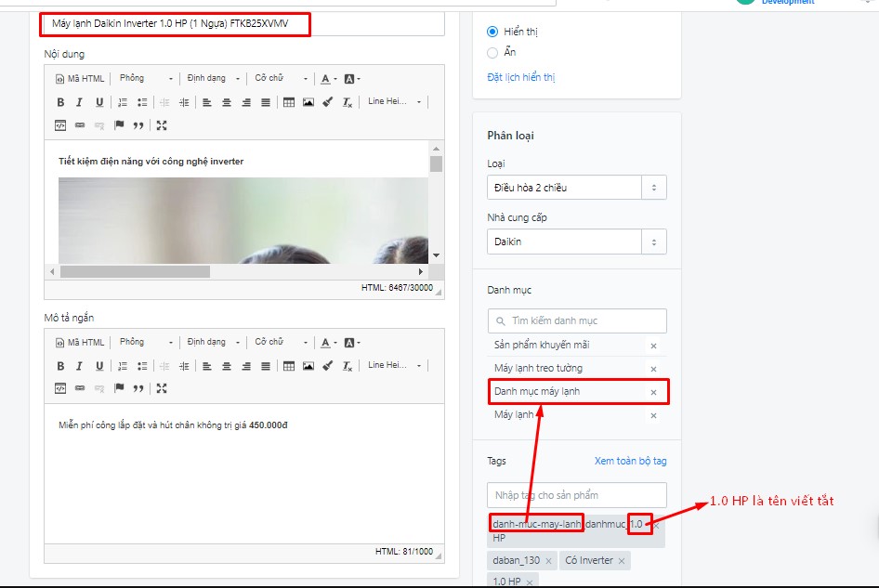
Task: Open the Loại dropdown showing Điều hòa 2 chiều
Action: coord(577,188)
